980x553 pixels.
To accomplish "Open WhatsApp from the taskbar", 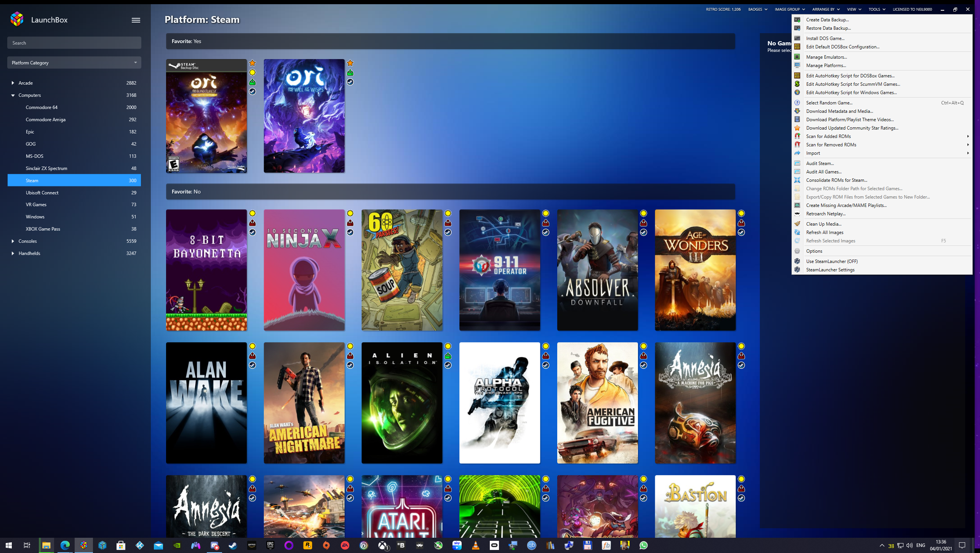I will point(644,545).
